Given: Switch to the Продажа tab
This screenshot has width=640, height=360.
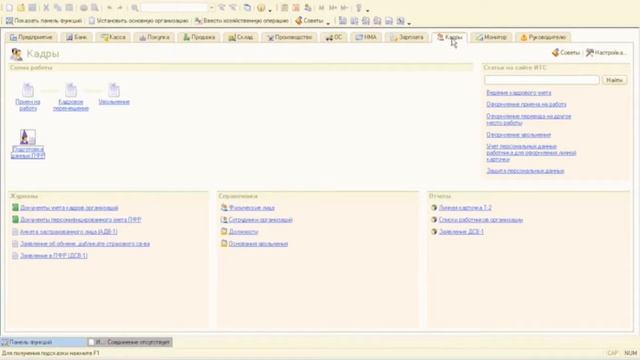Looking at the screenshot, I should 199,37.
